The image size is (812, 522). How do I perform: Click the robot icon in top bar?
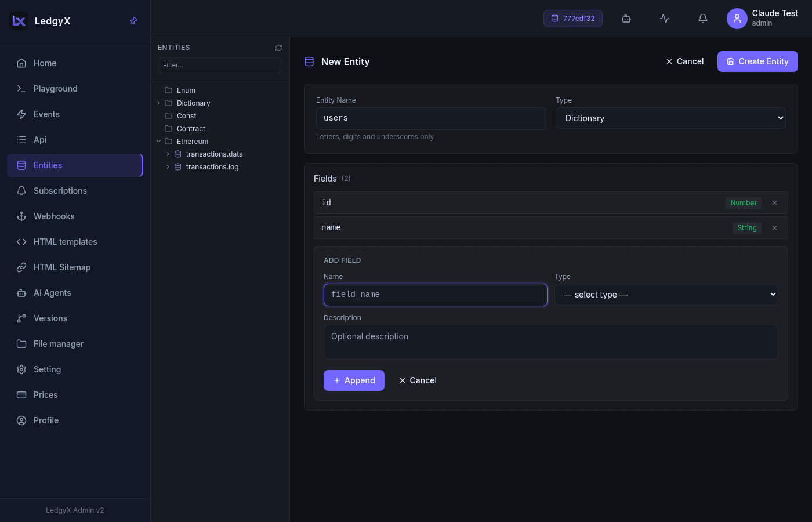tap(626, 19)
